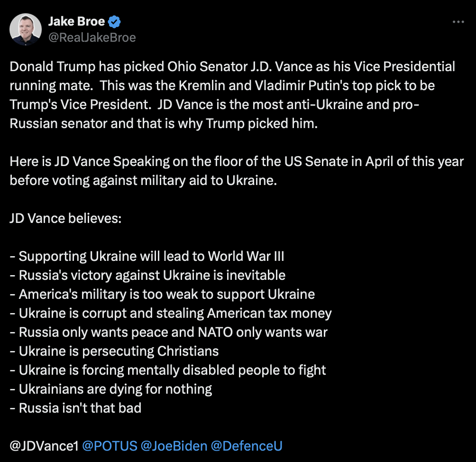Click the Jake Broe display name
Image resolution: width=476 pixels, height=462 pixels.
(x=77, y=22)
